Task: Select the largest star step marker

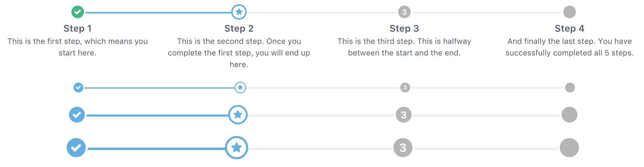Action: coord(237,148)
